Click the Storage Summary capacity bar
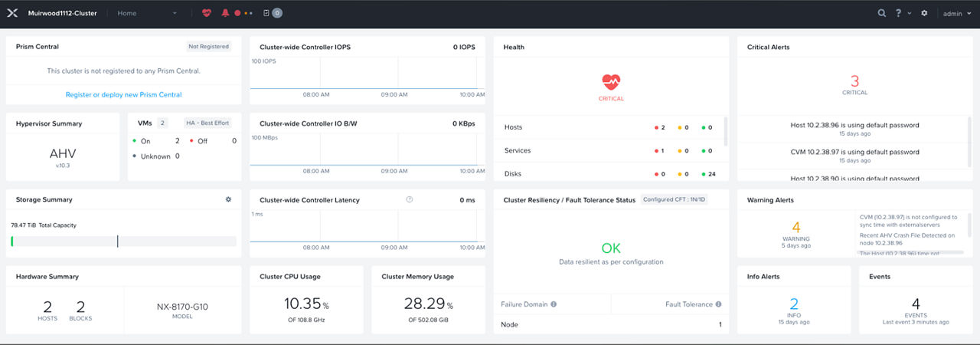This screenshot has width=980, height=345. pyautogui.click(x=123, y=241)
